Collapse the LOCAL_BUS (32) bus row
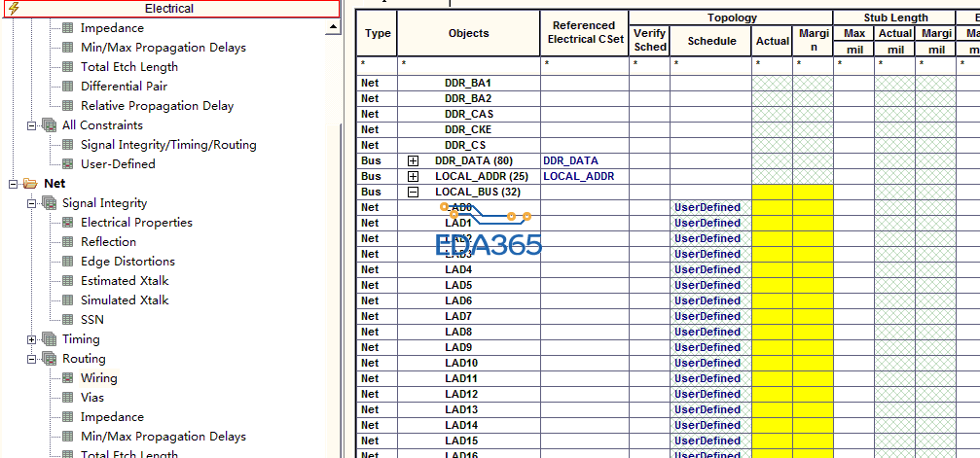The width and height of the screenshot is (980, 458). point(414,192)
